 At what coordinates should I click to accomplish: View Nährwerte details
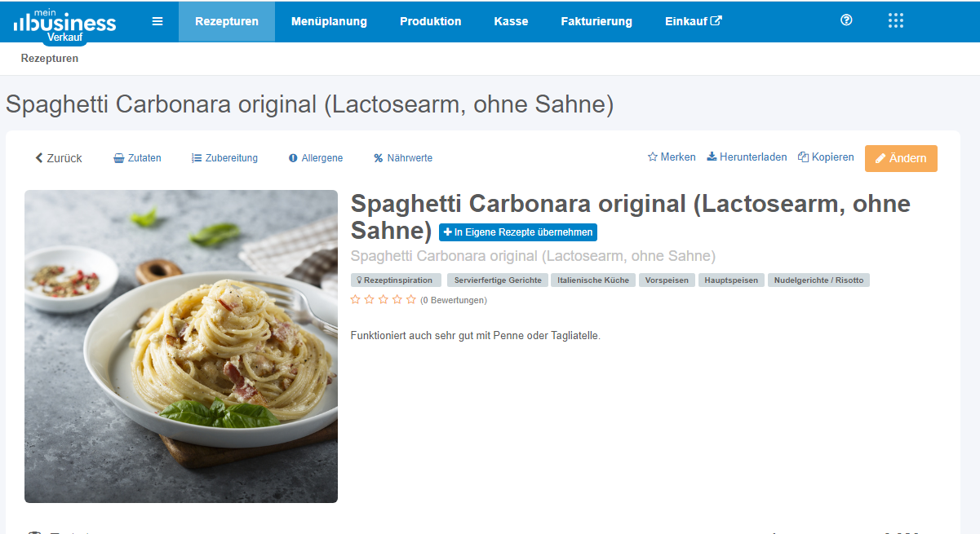click(x=403, y=158)
